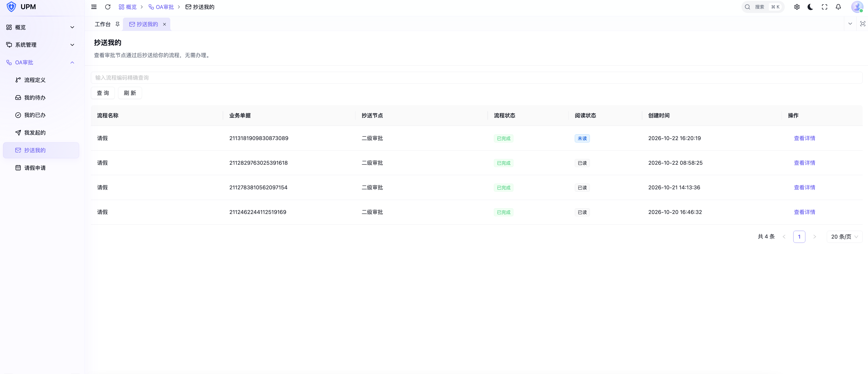The image size is (868, 374).
Task: Click the search box in header
Action: coord(763,7)
